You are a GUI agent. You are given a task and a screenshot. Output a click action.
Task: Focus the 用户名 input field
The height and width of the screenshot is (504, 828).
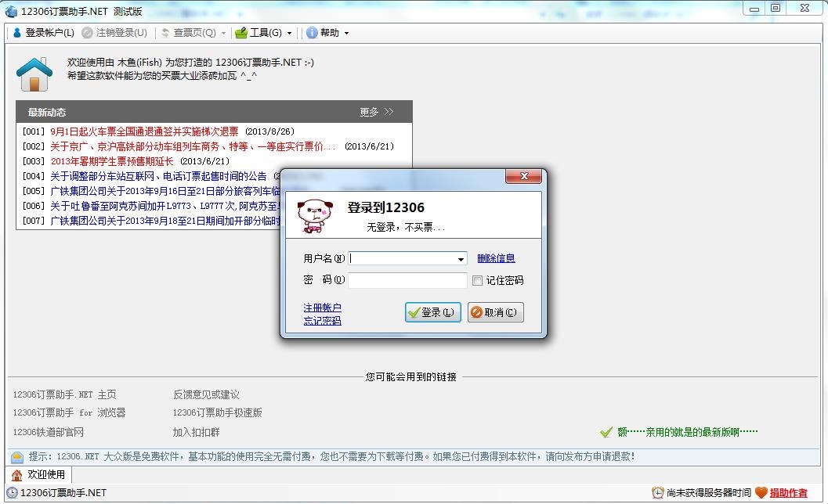(401, 258)
